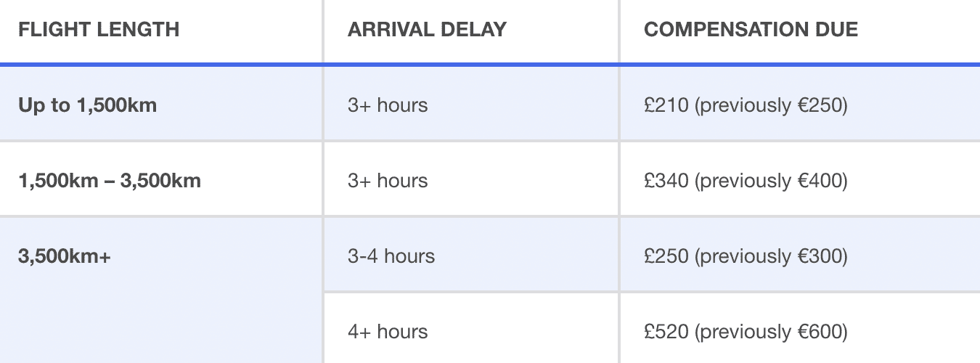Select the £250 compensation cell
Image resolution: width=980 pixels, height=363 pixels.
800,255
